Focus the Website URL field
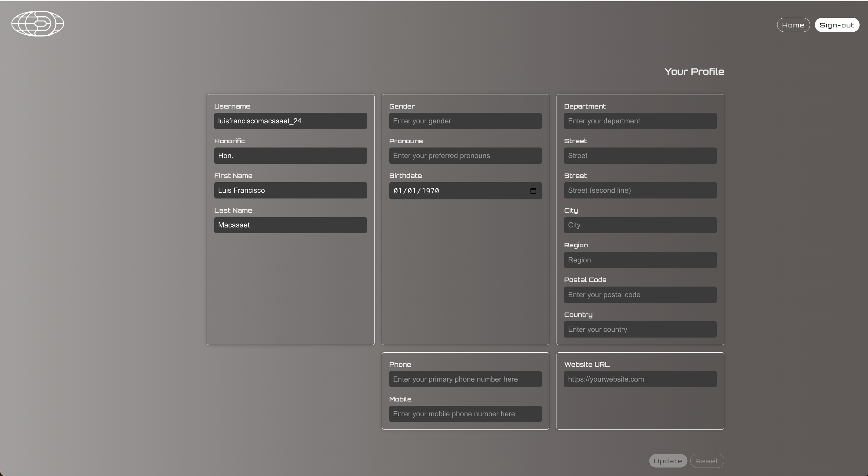 640,379
